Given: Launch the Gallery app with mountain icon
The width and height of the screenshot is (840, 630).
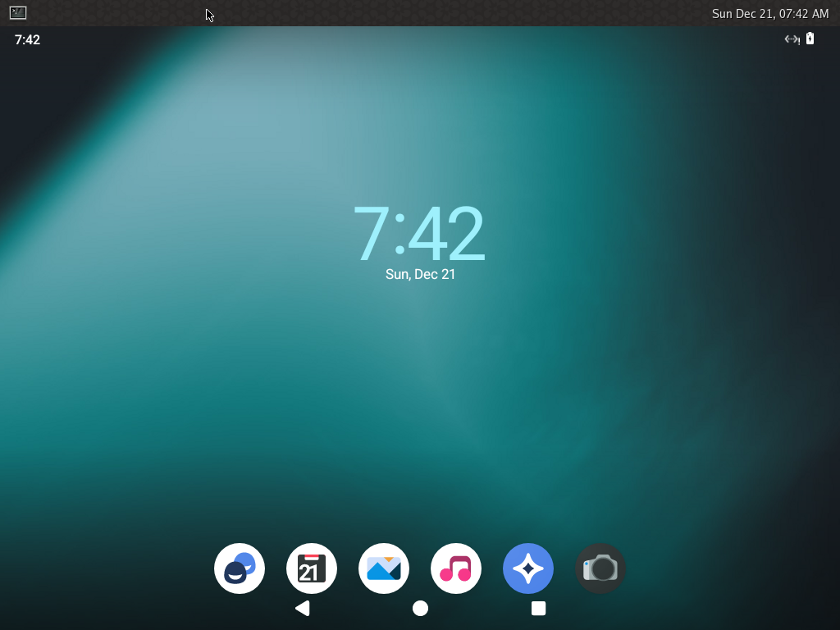Looking at the screenshot, I should point(384,568).
